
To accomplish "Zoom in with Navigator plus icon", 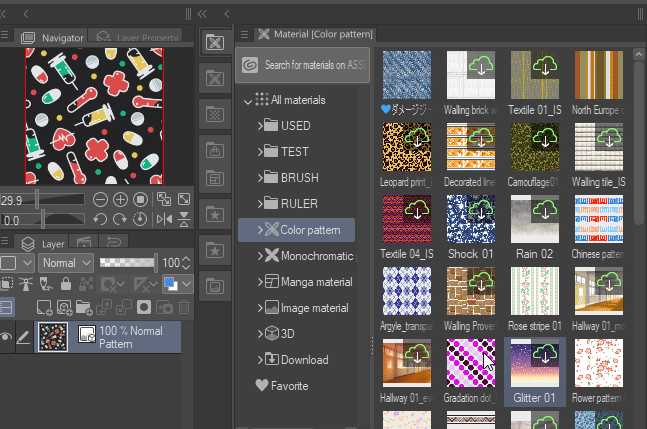I will click(x=120, y=200).
